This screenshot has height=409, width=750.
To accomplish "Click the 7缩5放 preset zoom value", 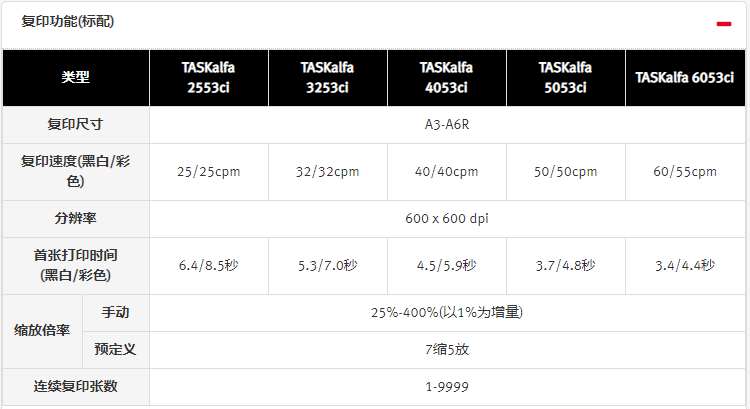I will (x=446, y=350).
